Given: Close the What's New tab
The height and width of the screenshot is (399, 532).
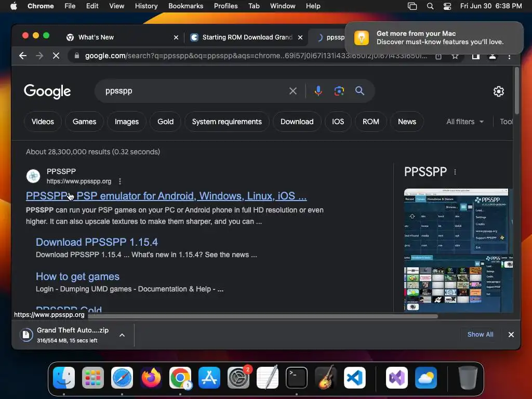Looking at the screenshot, I should pos(176,37).
